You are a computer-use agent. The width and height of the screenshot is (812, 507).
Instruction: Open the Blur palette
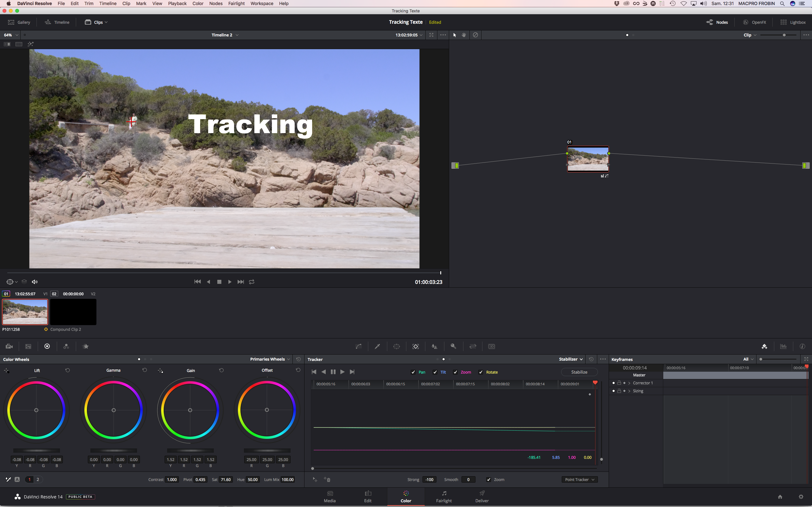[x=434, y=346]
